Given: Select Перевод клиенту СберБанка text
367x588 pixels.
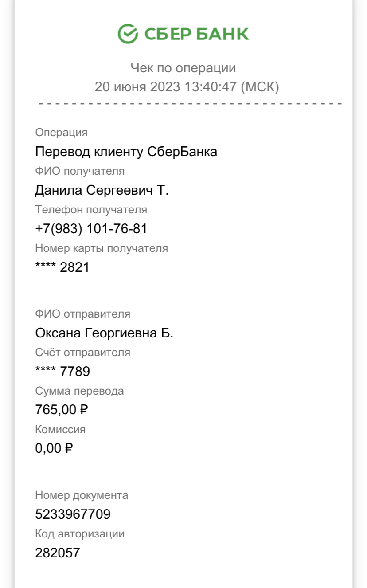Looking at the screenshot, I should tap(126, 152).
